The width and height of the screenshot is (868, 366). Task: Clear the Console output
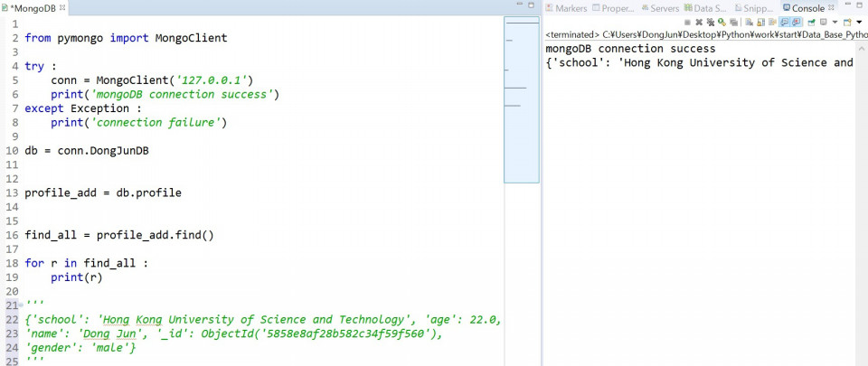(749, 22)
